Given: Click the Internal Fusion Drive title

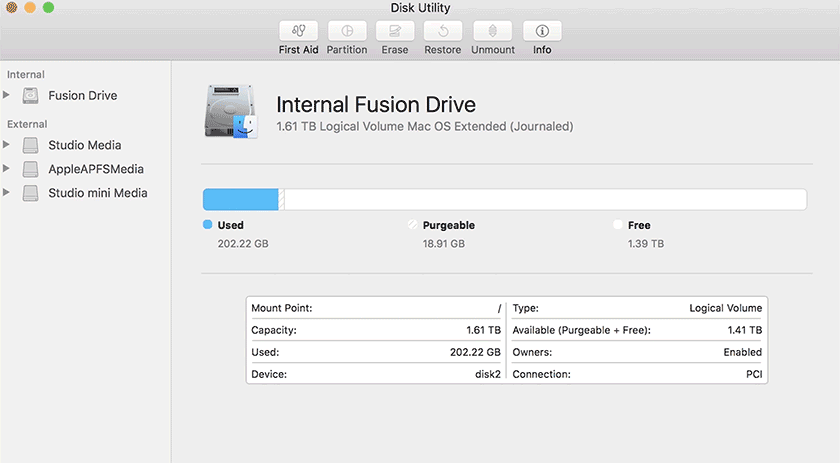Looking at the screenshot, I should point(376,104).
